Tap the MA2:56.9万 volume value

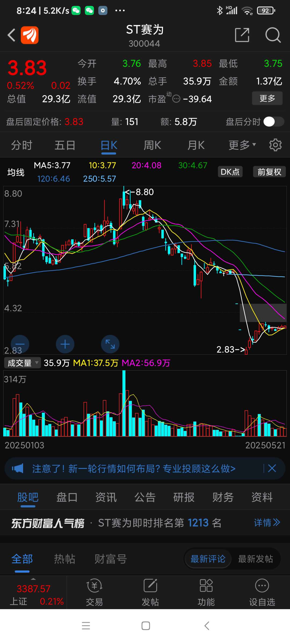coord(146,363)
